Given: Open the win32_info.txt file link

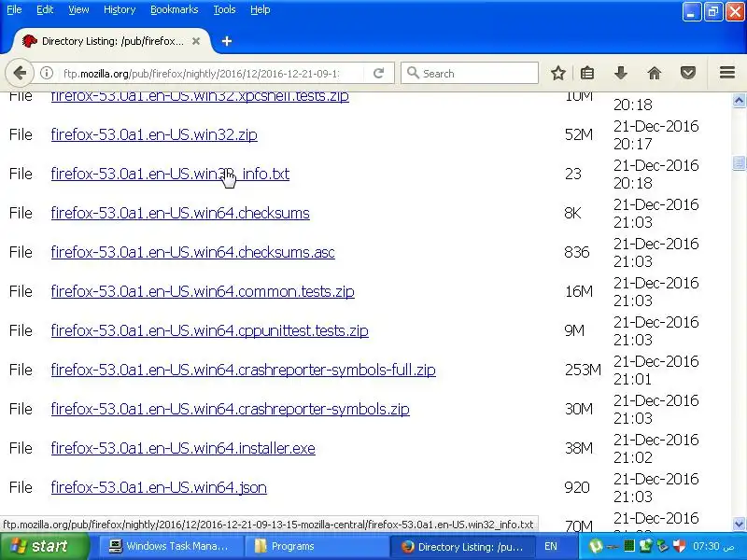Looking at the screenshot, I should pyautogui.click(x=170, y=174).
